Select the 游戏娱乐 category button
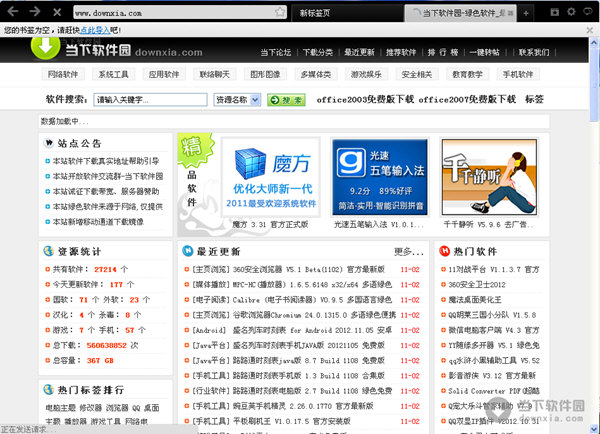The height and width of the screenshot is (434, 600). coord(366,74)
